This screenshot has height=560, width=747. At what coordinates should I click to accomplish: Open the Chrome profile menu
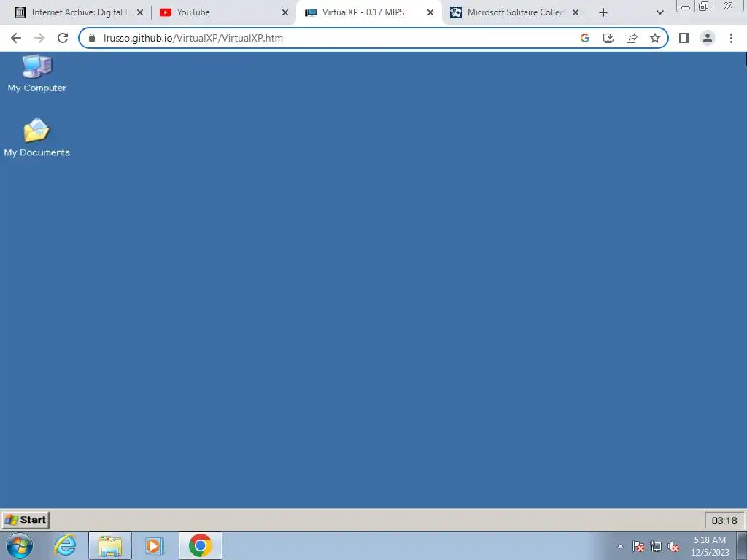pos(708,38)
